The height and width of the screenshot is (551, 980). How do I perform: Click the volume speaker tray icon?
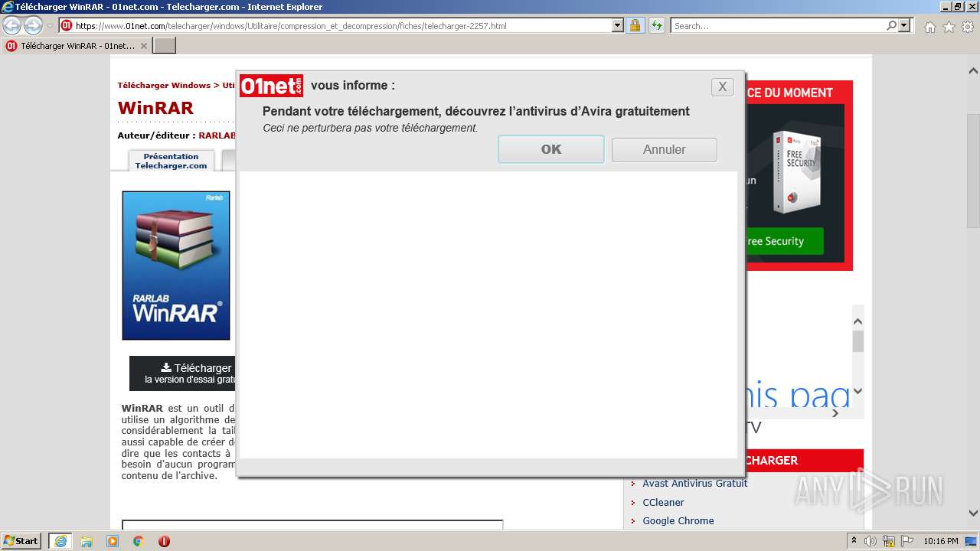(x=871, y=541)
